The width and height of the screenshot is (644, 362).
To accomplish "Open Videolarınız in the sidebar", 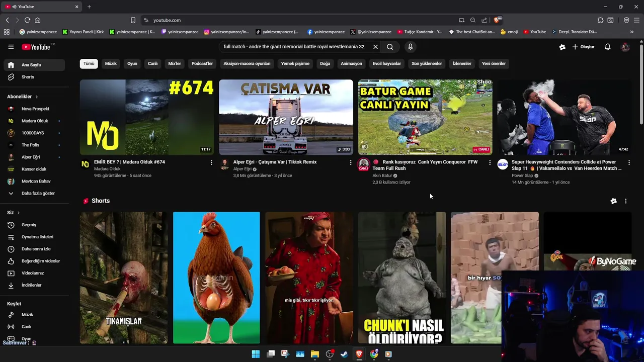I will click(x=34, y=273).
